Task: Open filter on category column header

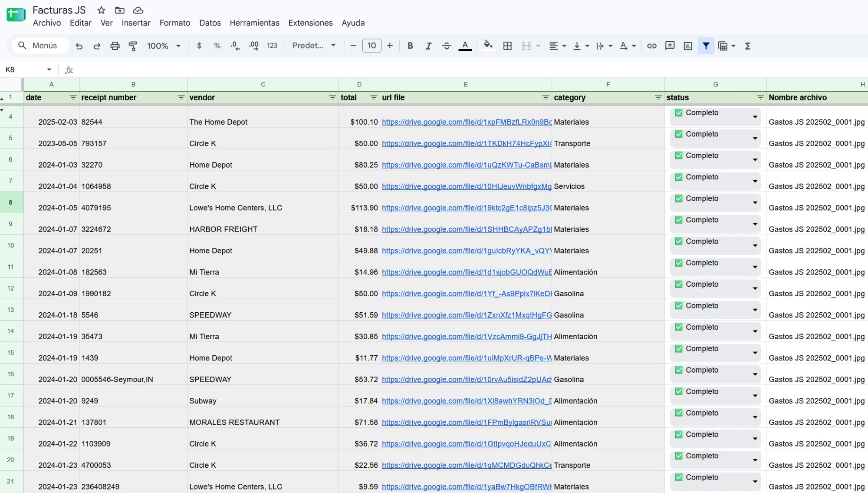Action: coord(658,98)
